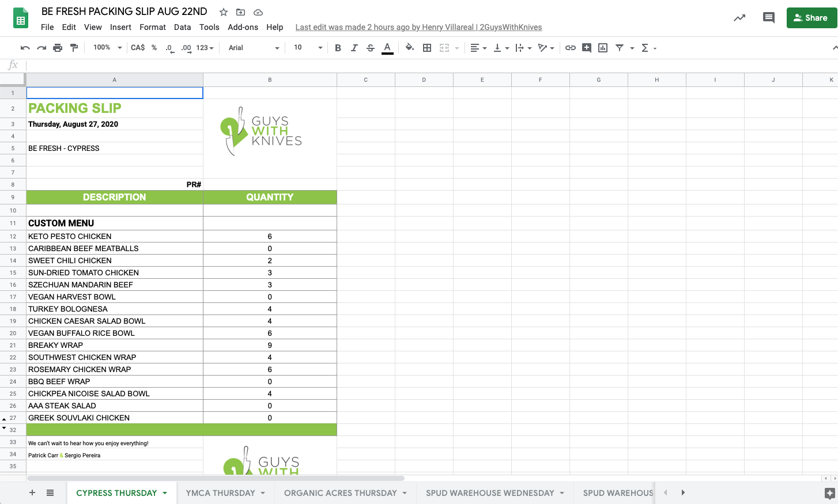Viewport: 838px width, 504px height.
Task: Open the Format menu
Action: (152, 27)
